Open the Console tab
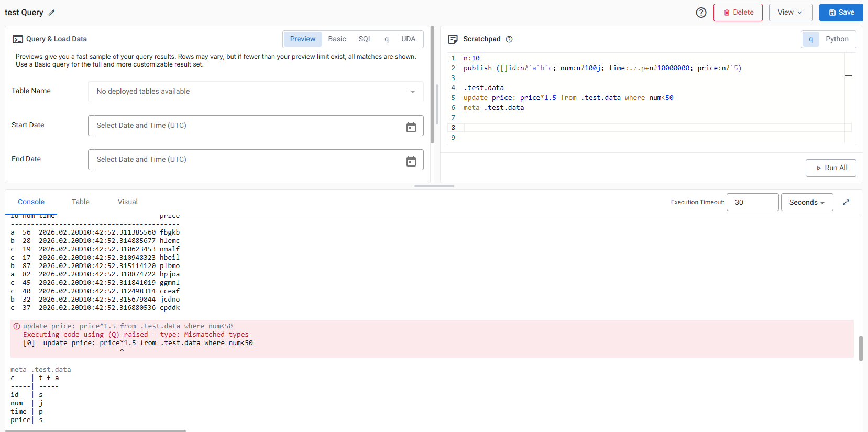The image size is (868, 432). [31, 202]
